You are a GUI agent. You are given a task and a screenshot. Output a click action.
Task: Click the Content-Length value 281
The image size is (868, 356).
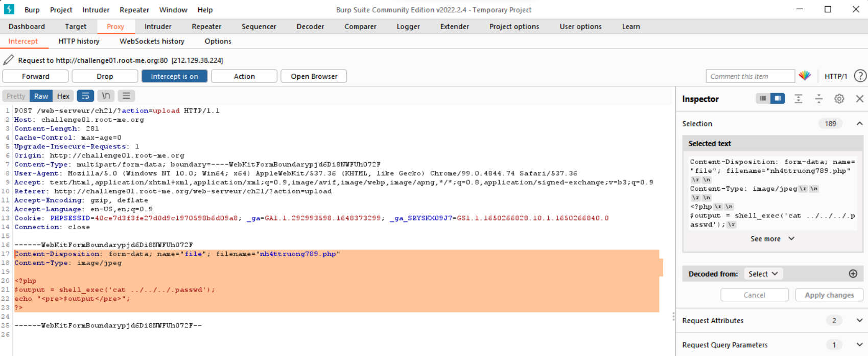tap(92, 128)
